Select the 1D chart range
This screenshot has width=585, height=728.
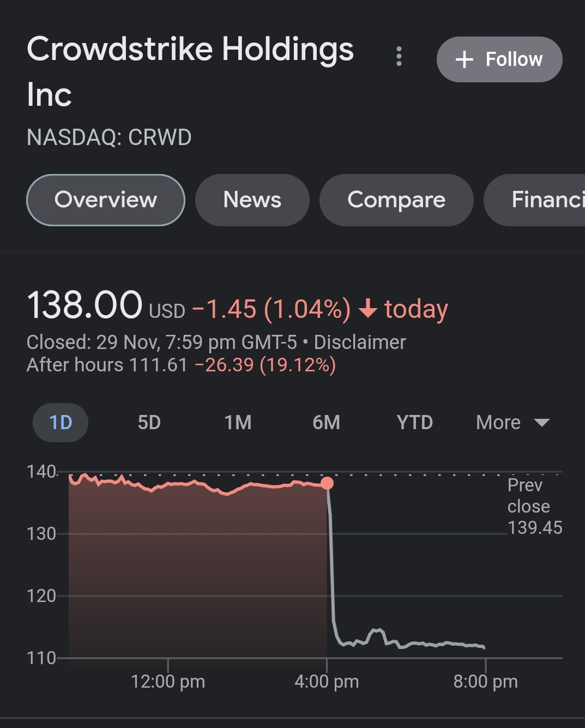(61, 423)
